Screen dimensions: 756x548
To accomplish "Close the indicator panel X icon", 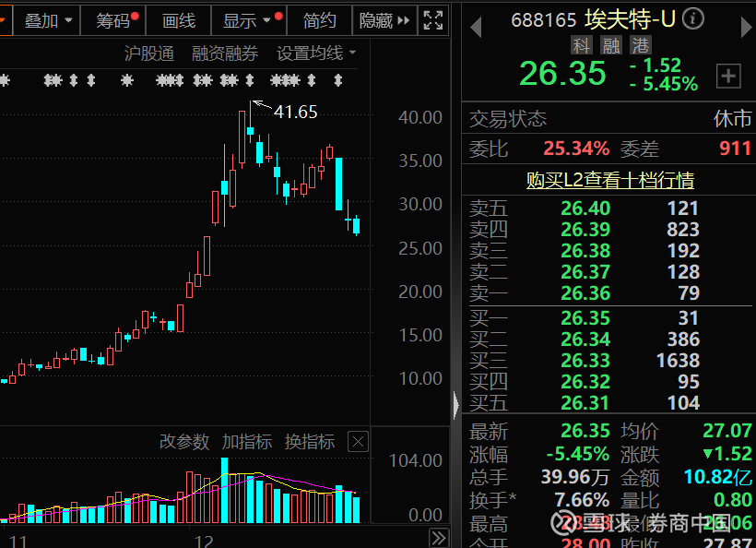I will tap(358, 441).
